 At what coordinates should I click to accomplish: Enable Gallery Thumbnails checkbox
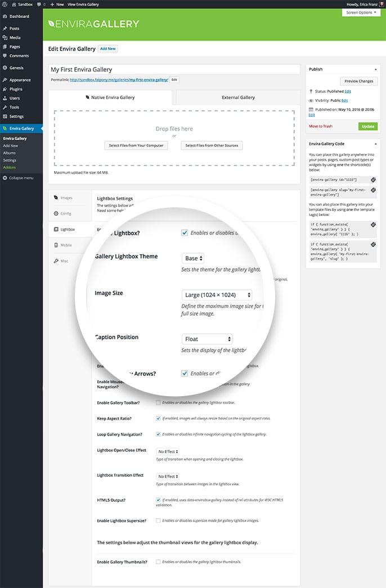tap(158, 562)
